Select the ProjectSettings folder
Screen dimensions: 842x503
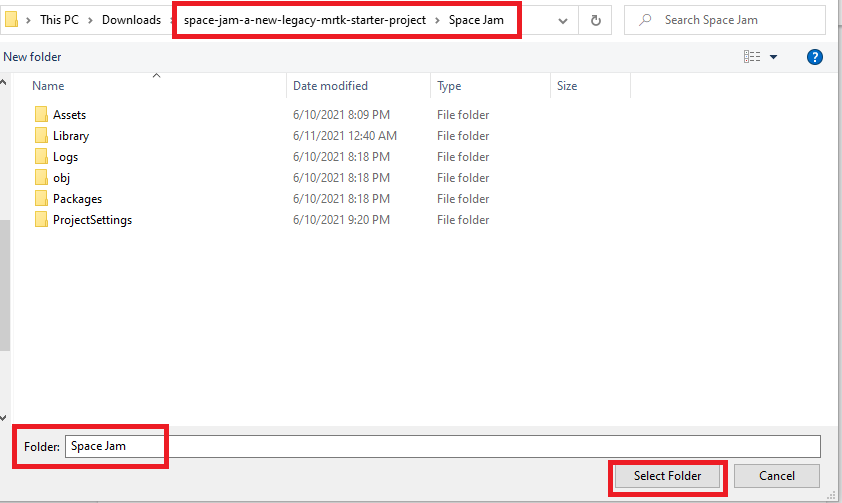[92, 220]
